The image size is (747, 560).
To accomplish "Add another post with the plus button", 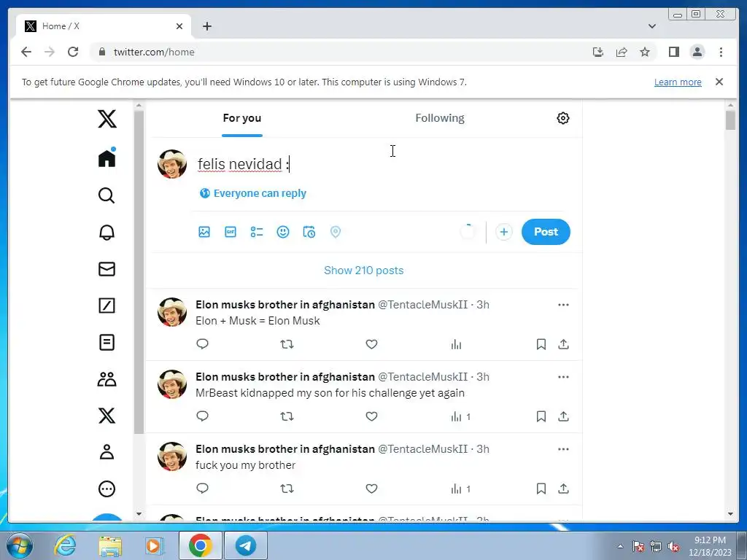I will (x=504, y=232).
